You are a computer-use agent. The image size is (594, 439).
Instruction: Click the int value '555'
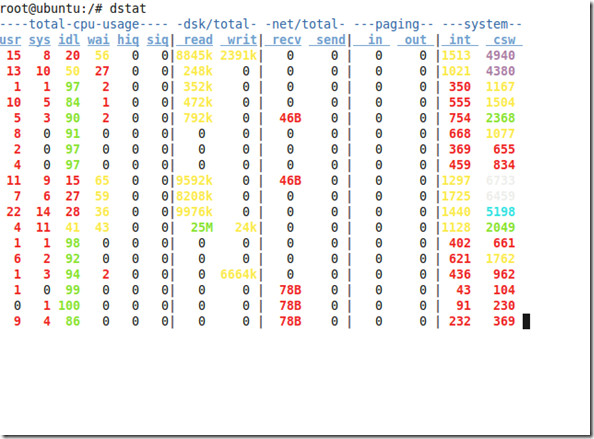click(x=460, y=102)
